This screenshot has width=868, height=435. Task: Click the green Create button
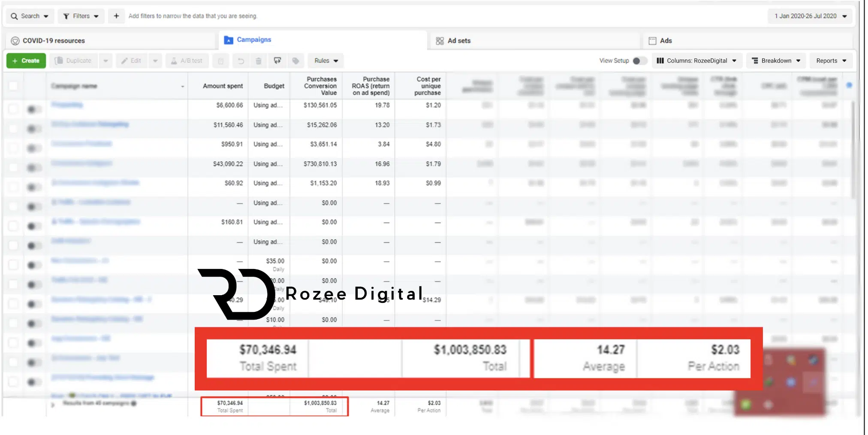[x=26, y=60]
